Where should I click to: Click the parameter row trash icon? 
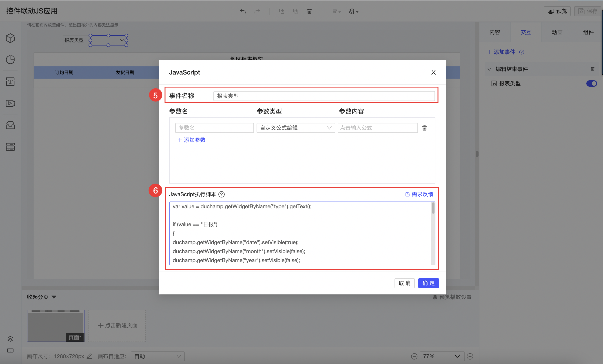tap(424, 128)
